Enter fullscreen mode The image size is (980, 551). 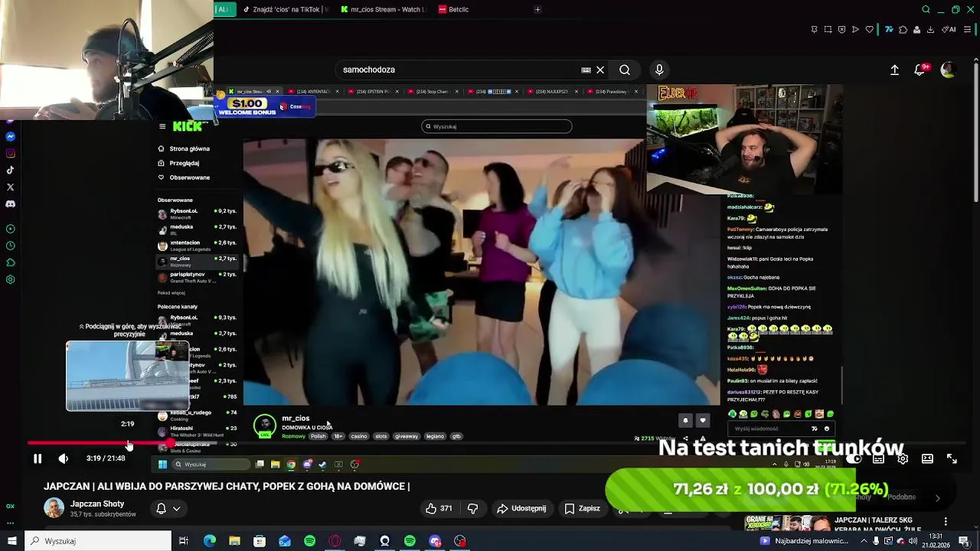[952, 458]
